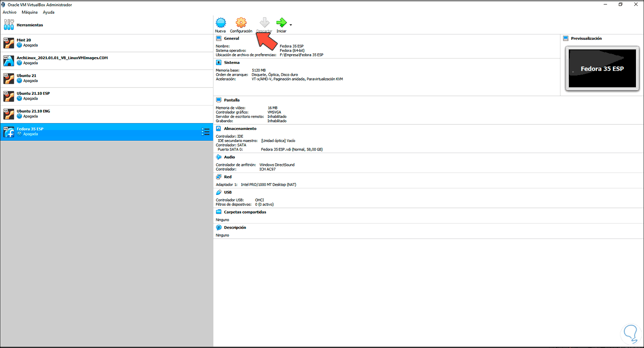
Task: Open the Red section header
Action: click(x=228, y=176)
